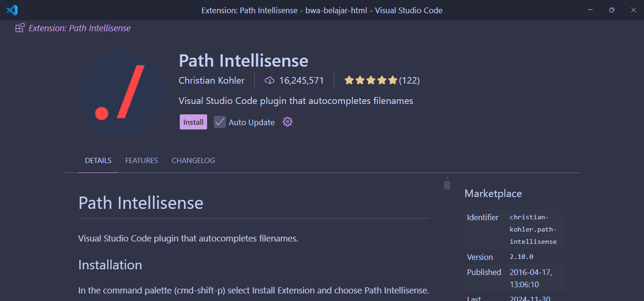Click the Path Intellisense extension logo
Image resolution: width=644 pixels, height=301 pixels.
click(x=121, y=93)
